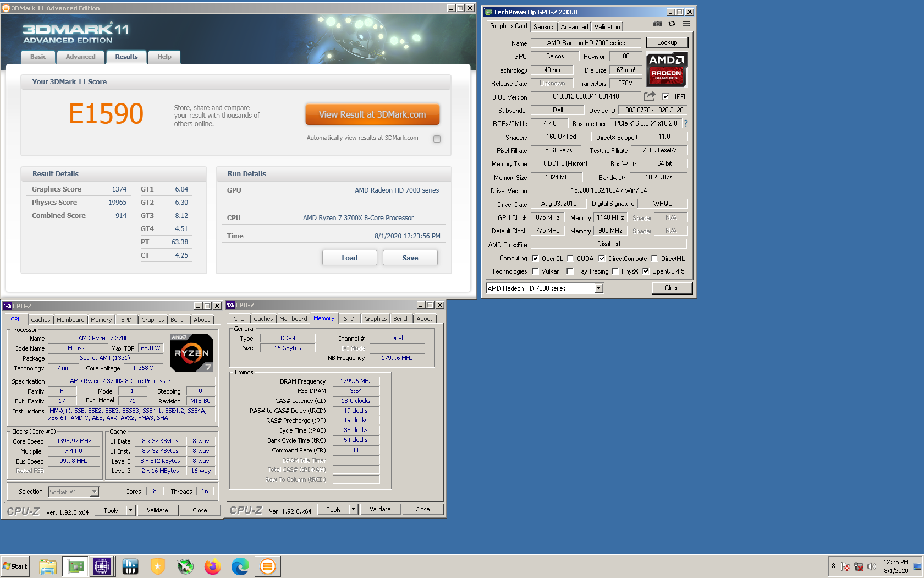Click the GPU-Z Name field AMD Radeon HD 7000 series
The height and width of the screenshot is (578, 924).
click(586, 43)
